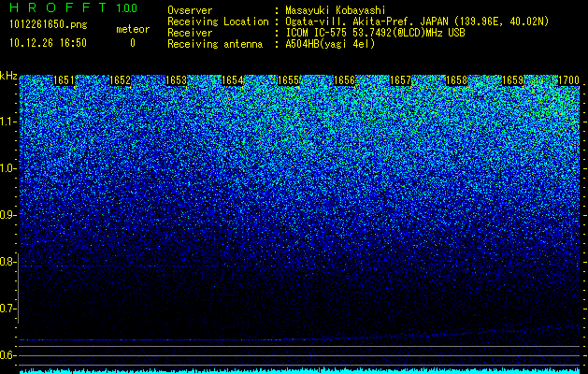The height and width of the screenshot is (374, 588).
Task: Click the Receiving Location label
Action: (218, 22)
